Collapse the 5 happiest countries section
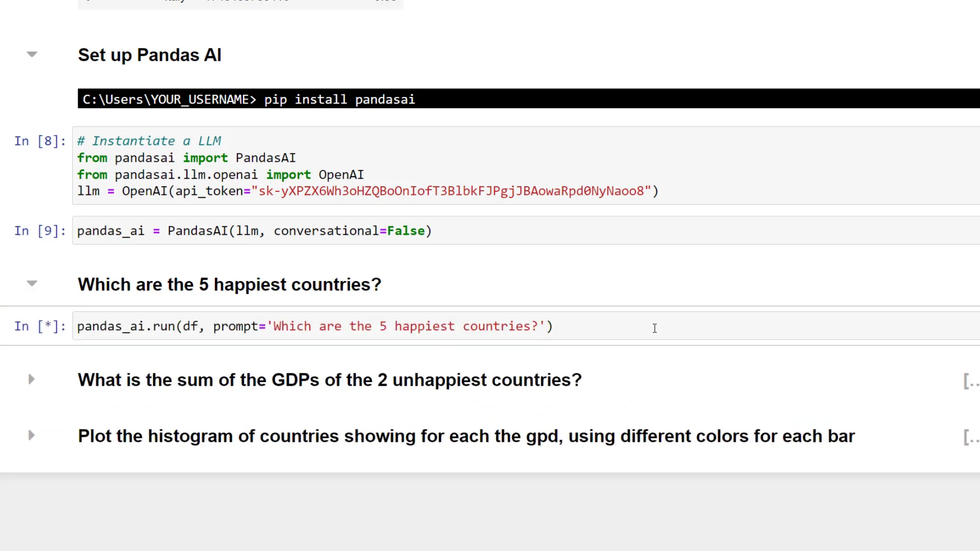Screen dimensions: 980x551 point(32,283)
